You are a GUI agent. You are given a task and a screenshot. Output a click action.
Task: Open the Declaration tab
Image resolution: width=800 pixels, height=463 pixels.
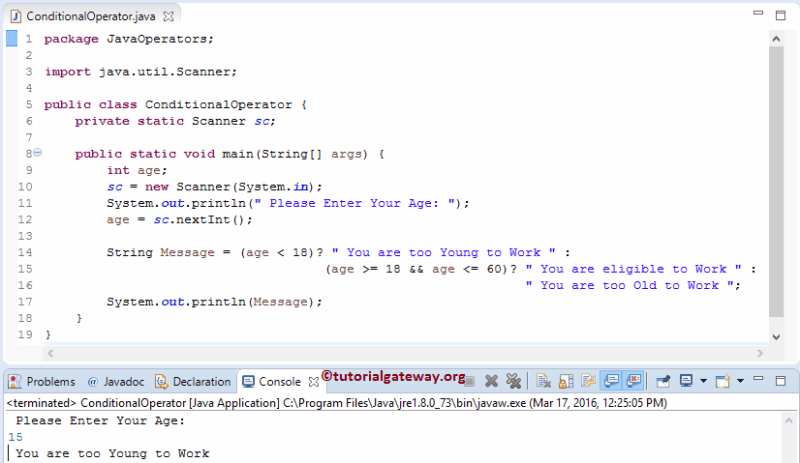192,382
